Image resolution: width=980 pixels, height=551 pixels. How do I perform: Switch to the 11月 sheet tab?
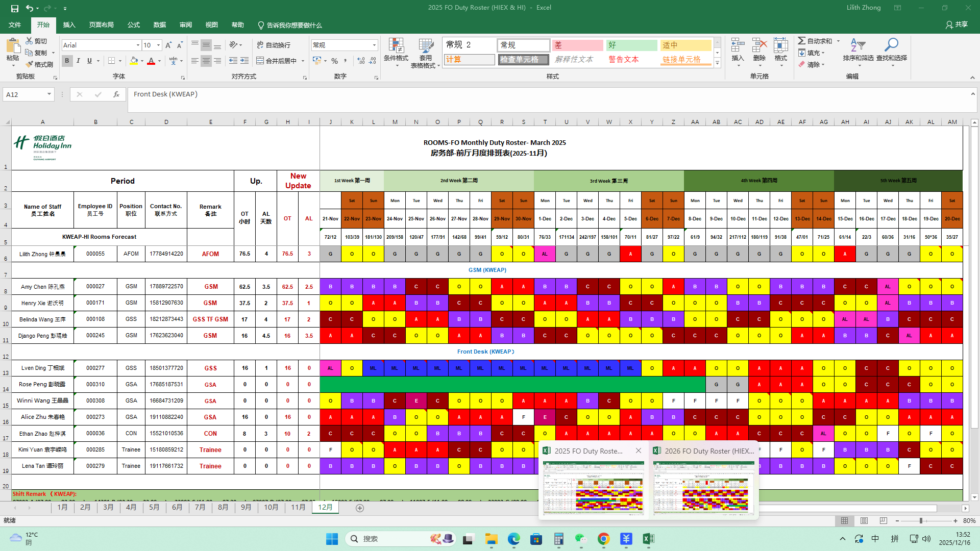pyautogui.click(x=298, y=507)
